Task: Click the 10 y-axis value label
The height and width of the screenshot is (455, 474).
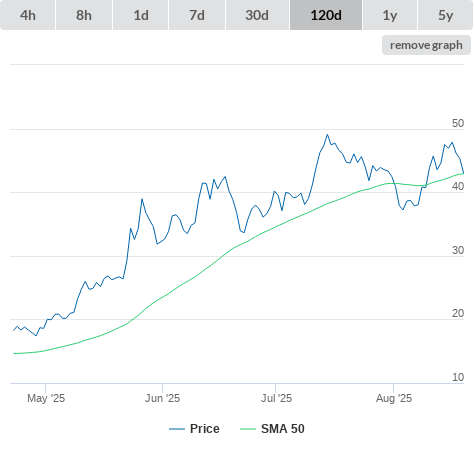Action: [458, 377]
